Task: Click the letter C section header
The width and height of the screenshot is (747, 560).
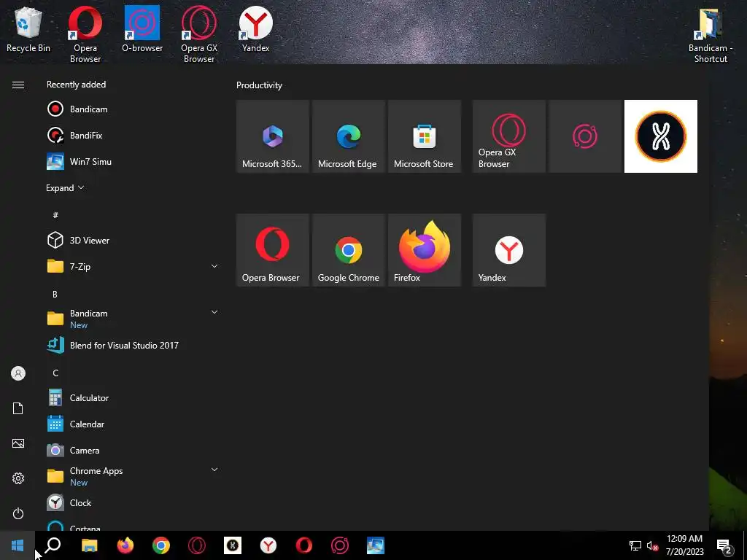Action: [x=55, y=373]
